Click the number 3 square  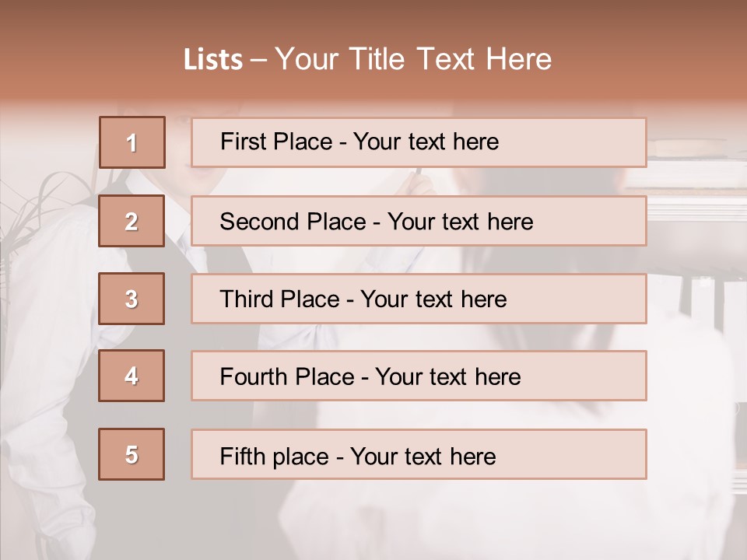tap(132, 299)
